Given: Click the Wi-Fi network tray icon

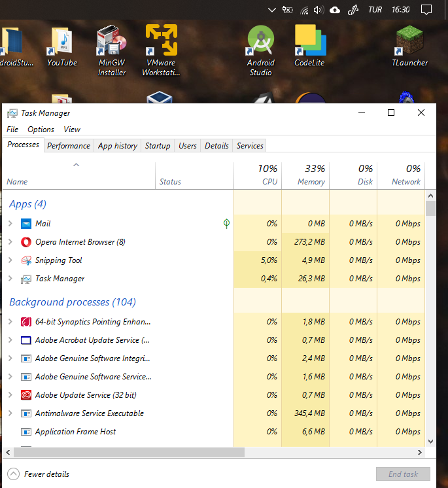Looking at the screenshot, I should click(304, 10).
